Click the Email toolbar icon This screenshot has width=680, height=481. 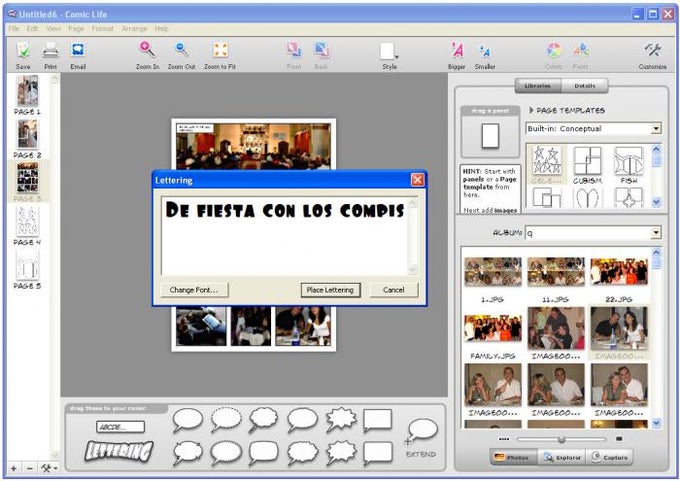tap(78, 51)
